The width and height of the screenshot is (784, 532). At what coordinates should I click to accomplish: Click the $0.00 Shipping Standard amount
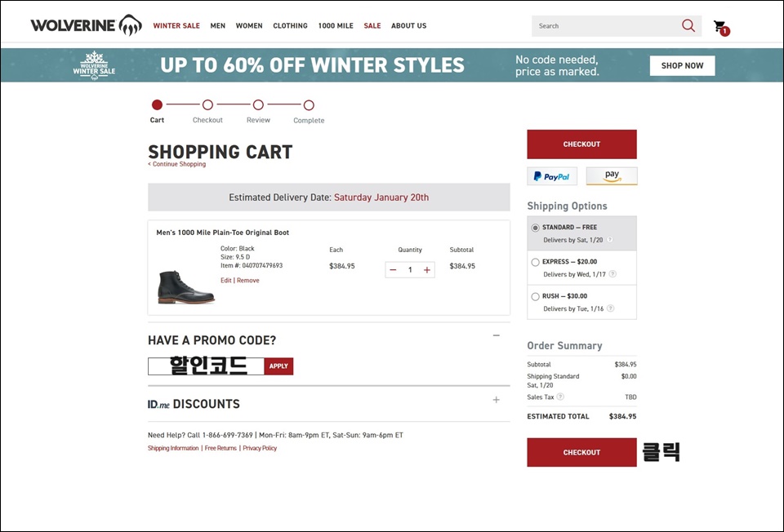(x=629, y=376)
